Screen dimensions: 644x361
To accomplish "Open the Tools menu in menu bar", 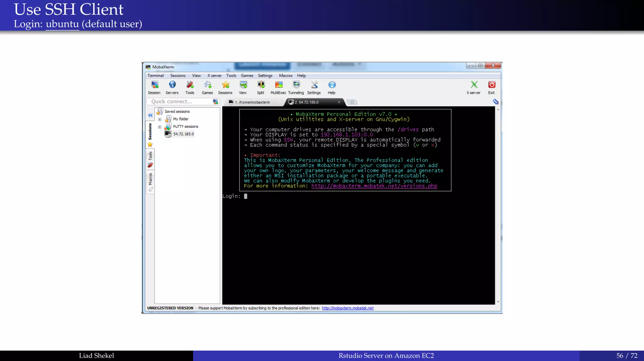I will point(231,76).
